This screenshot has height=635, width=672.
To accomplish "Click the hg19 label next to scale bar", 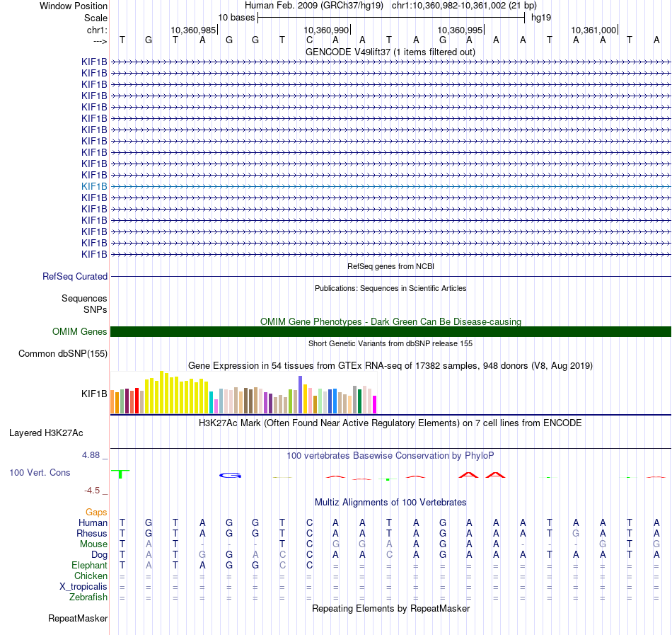I will click(x=541, y=18).
